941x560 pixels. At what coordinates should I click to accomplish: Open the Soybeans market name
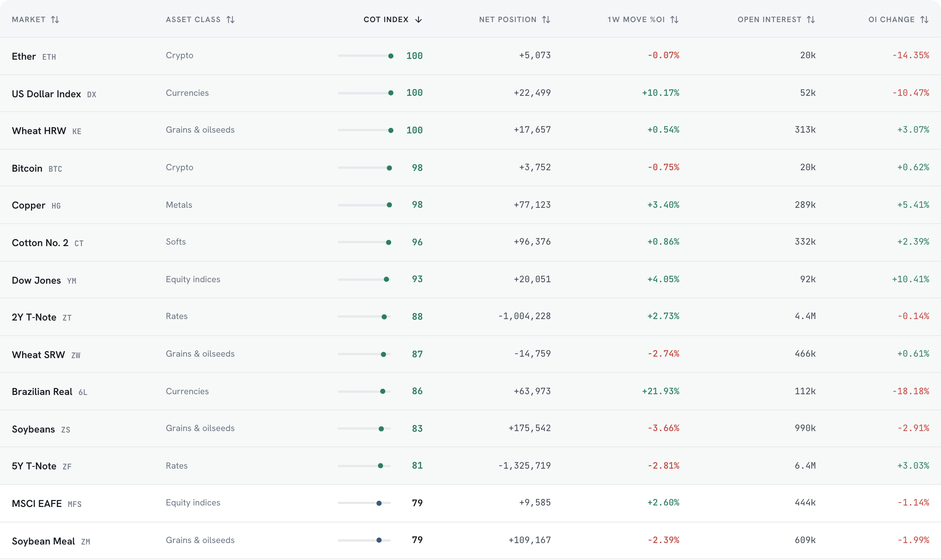[33, 430]
